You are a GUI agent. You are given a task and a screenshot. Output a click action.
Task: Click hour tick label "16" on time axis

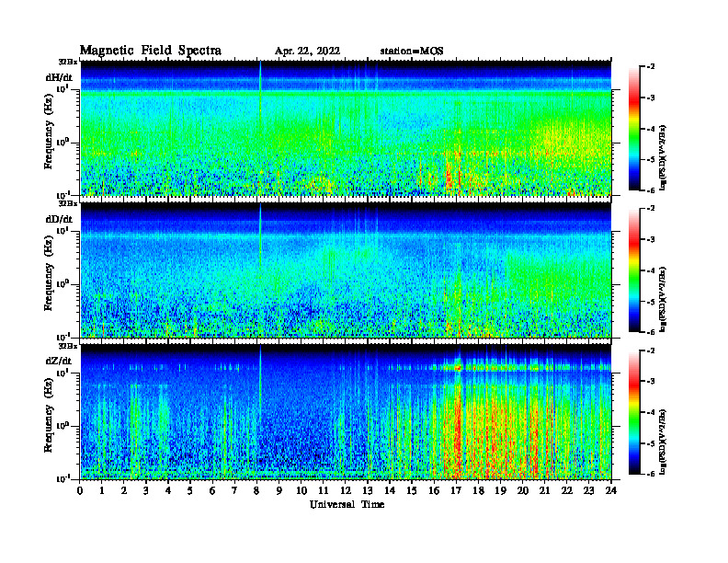coord(434,490)
